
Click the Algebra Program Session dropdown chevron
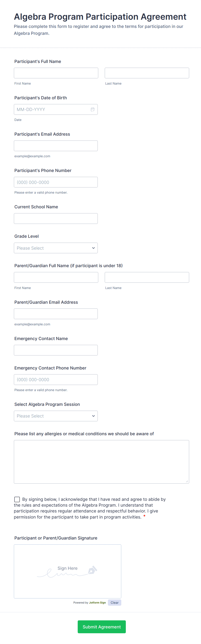(x=93, y=416)
